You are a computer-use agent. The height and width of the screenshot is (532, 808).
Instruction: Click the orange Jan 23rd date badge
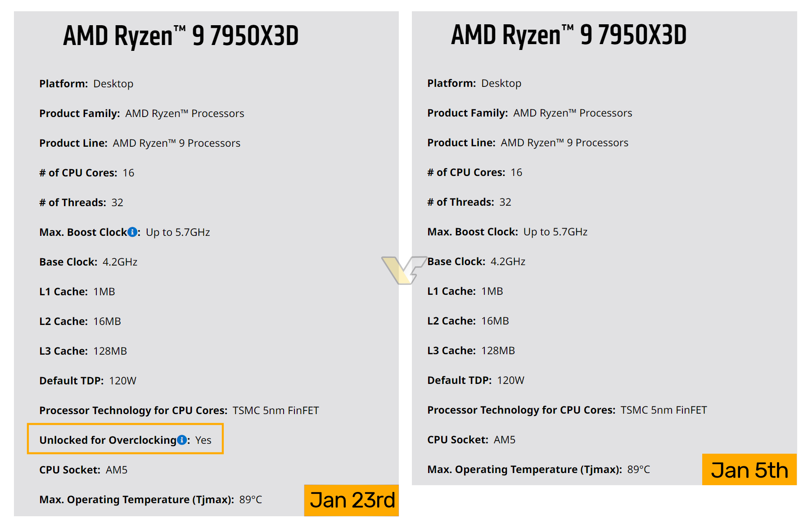pyautogui.click(x=352, y=500)
